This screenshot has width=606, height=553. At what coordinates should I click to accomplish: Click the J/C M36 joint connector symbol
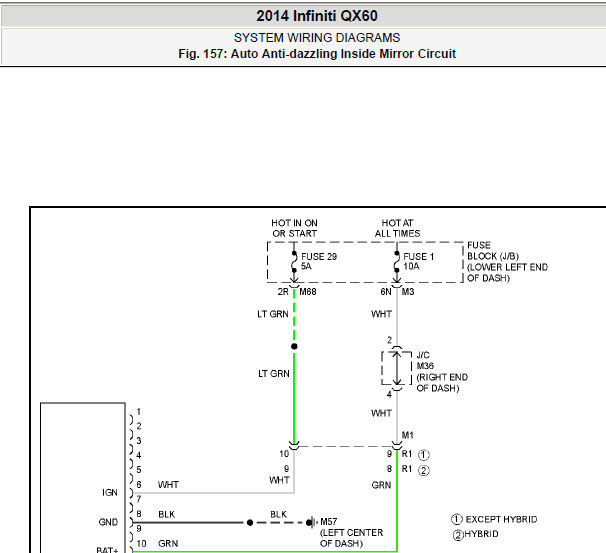click(x=397, y=368)
